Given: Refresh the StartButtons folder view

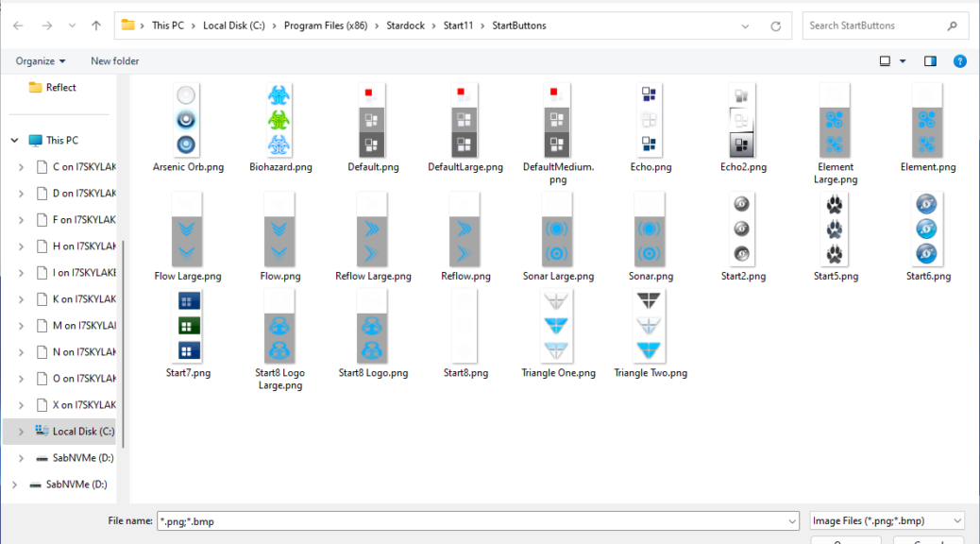Looking at the screenshot, I should (x=776, y=25).
